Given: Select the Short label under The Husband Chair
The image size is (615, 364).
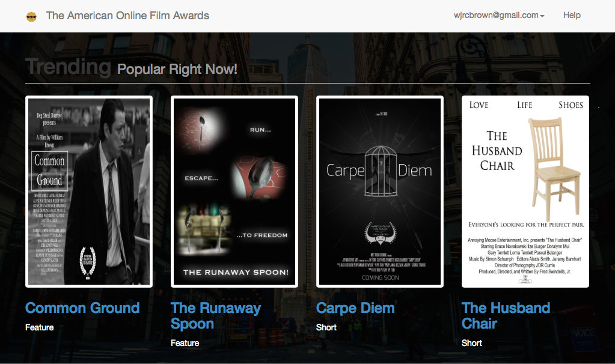Looking at the screenshot, I should point(472,343).
